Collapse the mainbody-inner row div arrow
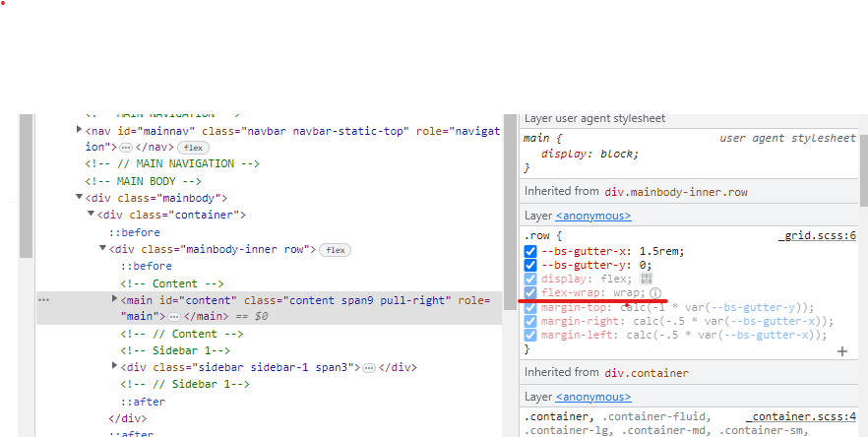 (102, 248)
